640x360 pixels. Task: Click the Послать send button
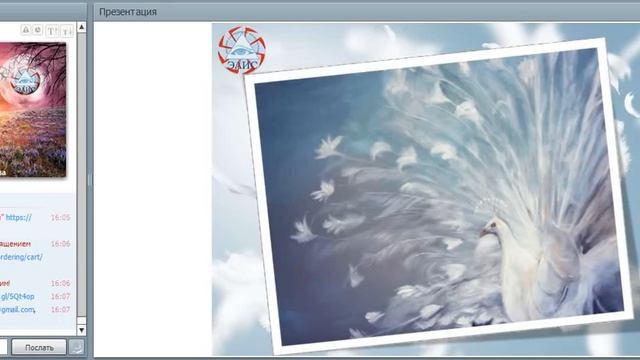pyautogui.click(x=39, y=347)
